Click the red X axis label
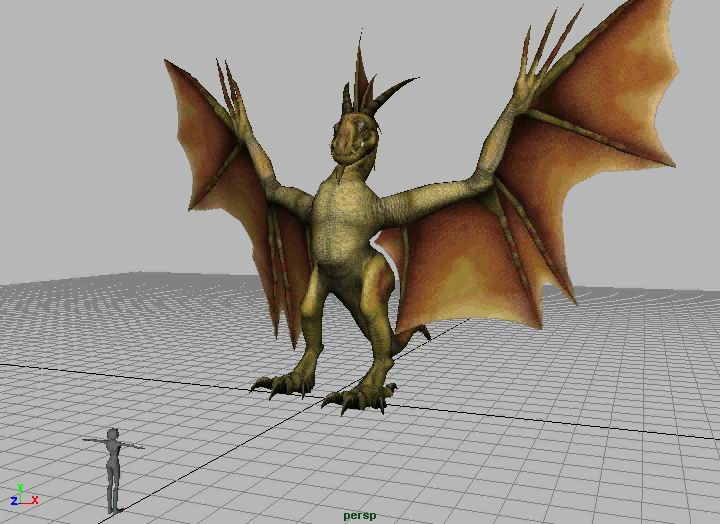Screen dimensions: 720x524 tap(35, 499)
